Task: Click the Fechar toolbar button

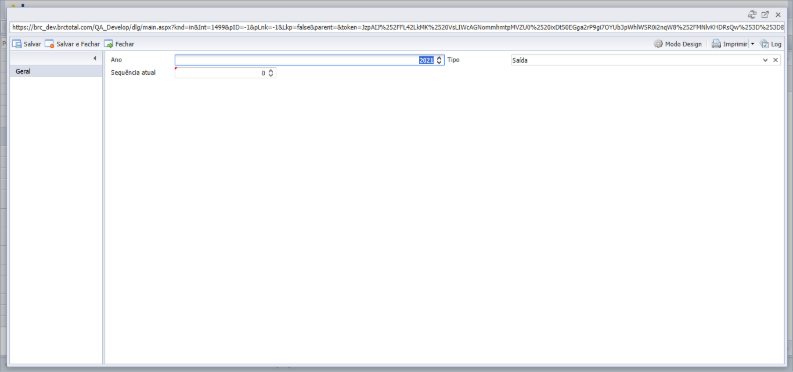Action: (119, 44)
